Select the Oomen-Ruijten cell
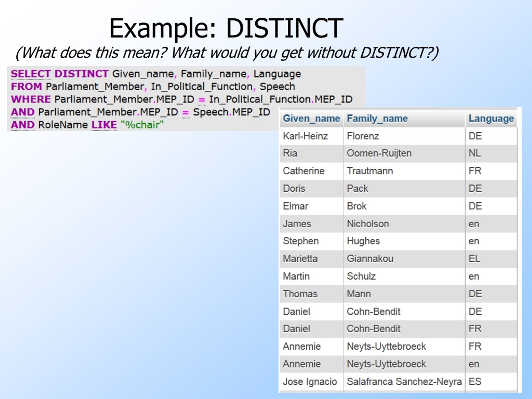 click(x=404, y=153)
